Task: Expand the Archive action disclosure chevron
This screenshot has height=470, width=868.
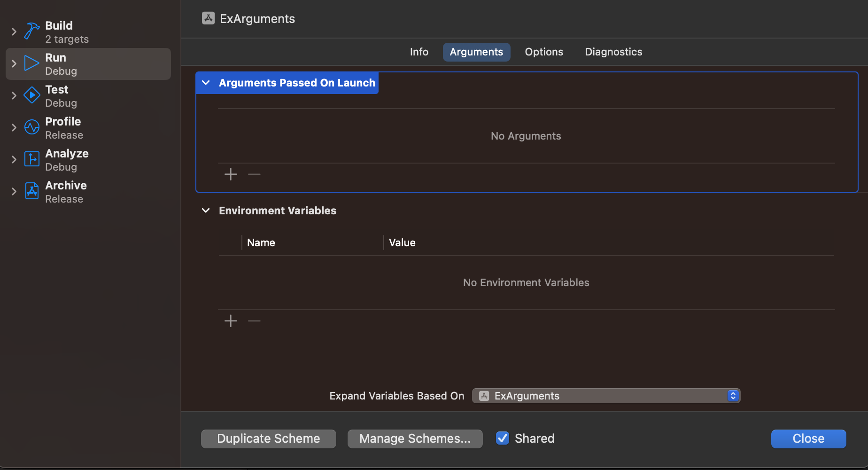Action: [14, 191]
